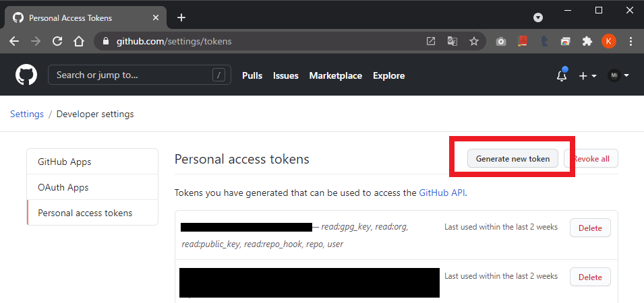Viewport: 644px width, 303px height.
Task: Click the Personal Access Tokens tab title
Action: click(70, 18)
